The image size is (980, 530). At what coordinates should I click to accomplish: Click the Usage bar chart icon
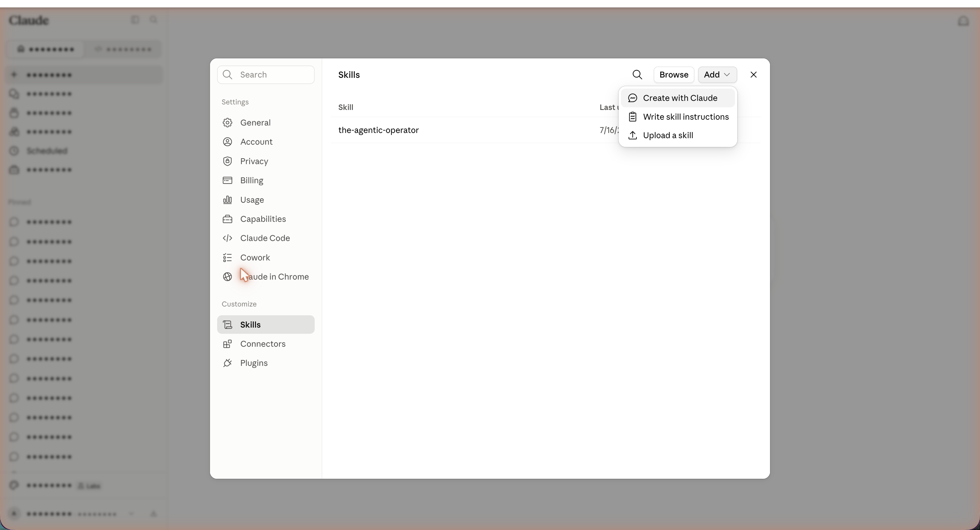pyautogui.click(x=227, y=199)
